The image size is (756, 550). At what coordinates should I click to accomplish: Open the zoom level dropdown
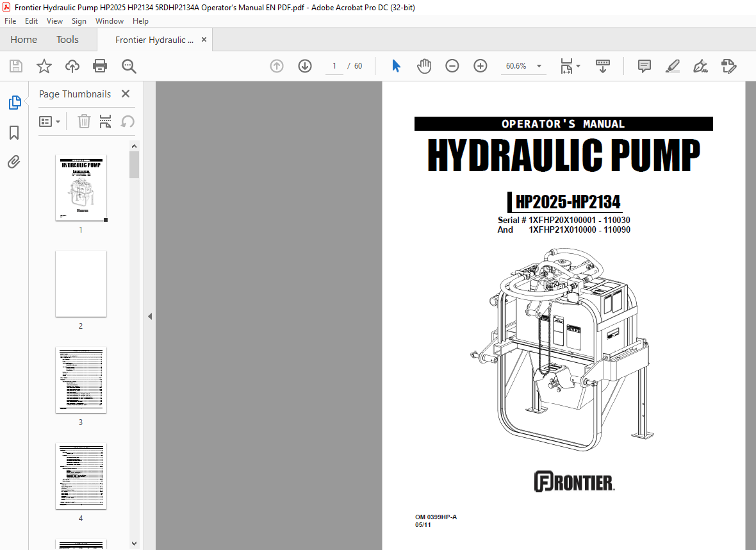coord(539,66)
